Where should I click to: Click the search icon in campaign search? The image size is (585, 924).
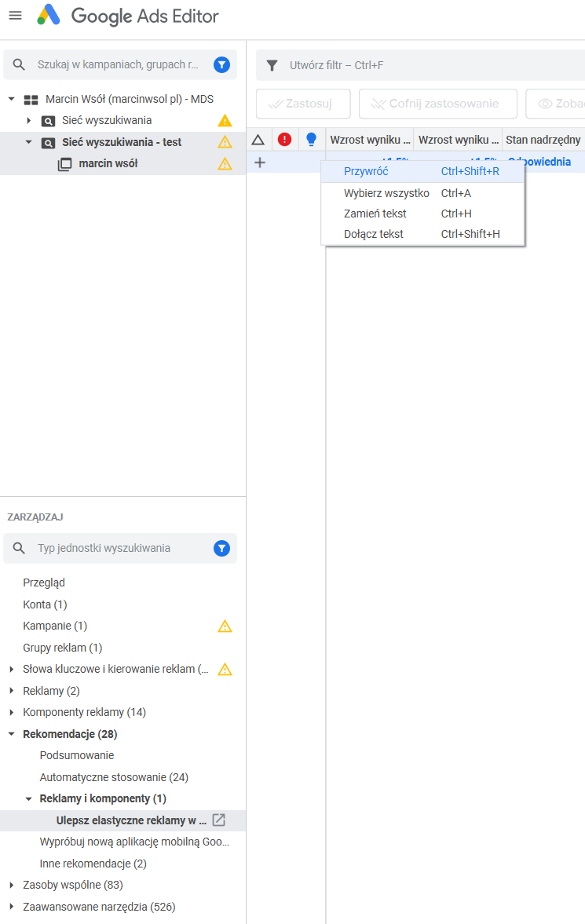point(19,65)
